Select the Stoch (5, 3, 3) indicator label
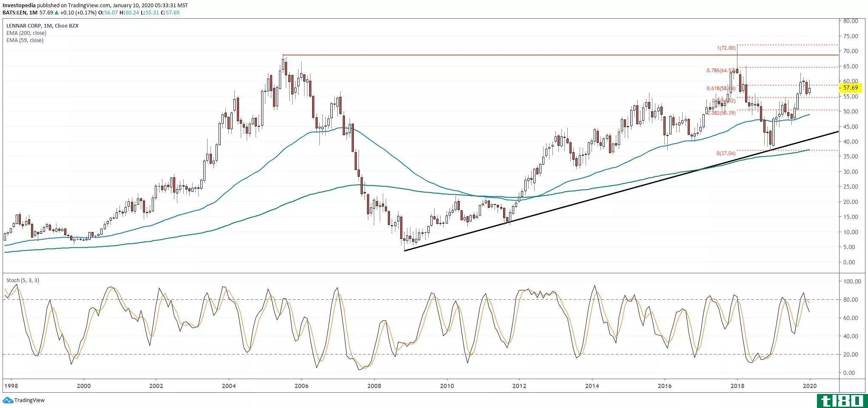Viewport: 868px width, 408px height. (23, 280)
